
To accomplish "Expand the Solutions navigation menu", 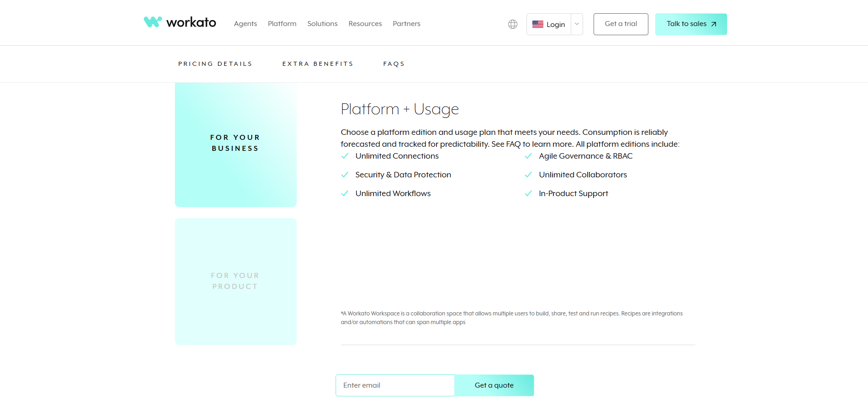I will pos(322,24).
